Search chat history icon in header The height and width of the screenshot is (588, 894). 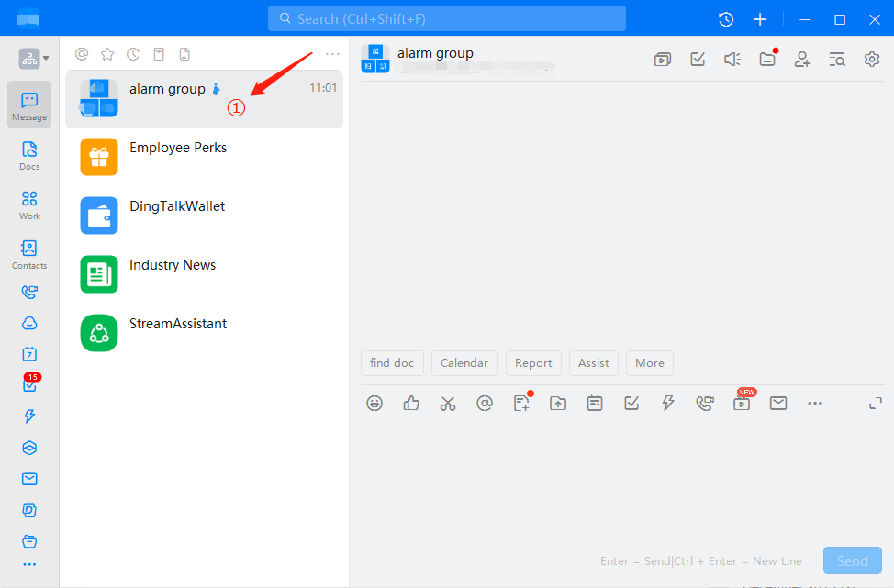pyautogui.click(x=837, y=60)
